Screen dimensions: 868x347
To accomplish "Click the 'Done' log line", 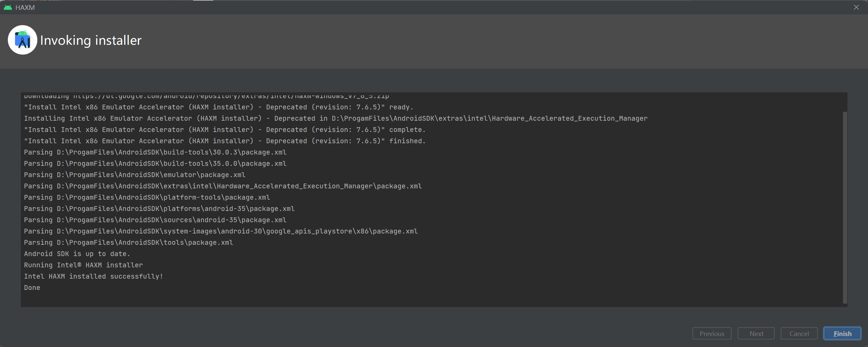I will 32,288.
